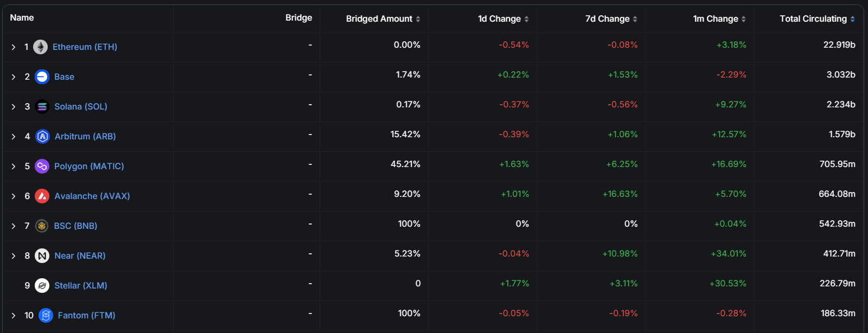Open the Polygon (MATIC) link
Viewport: 868px width, 333px height.
pyautogui.click(x=89, y=166)
